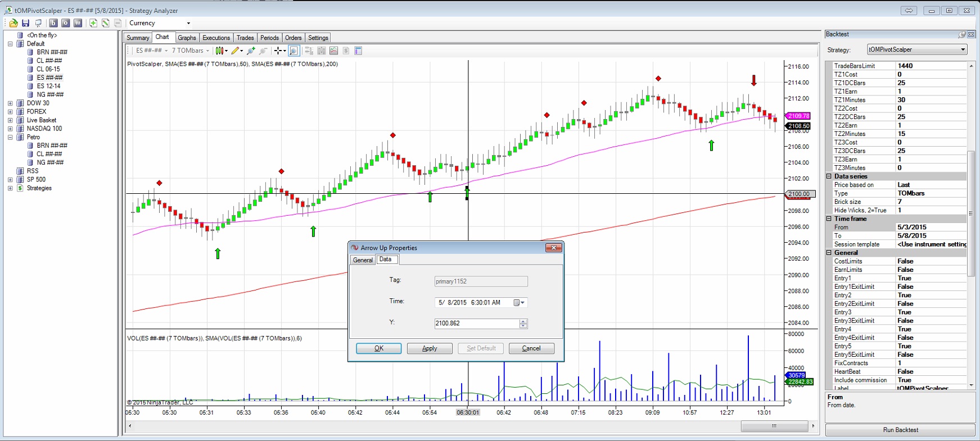Click the horizontal chart scrollbar thumb
Image resolution: width=980 pixels, height=441 pixels.
[x=774, y=426]
